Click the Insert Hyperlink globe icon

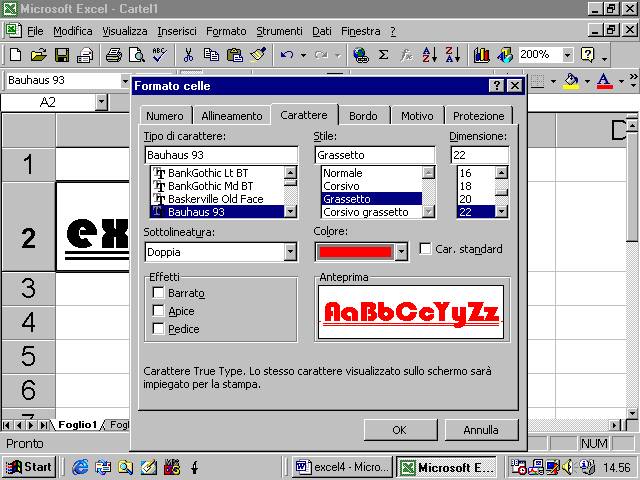pyautogui.click(x=361, y=55)
